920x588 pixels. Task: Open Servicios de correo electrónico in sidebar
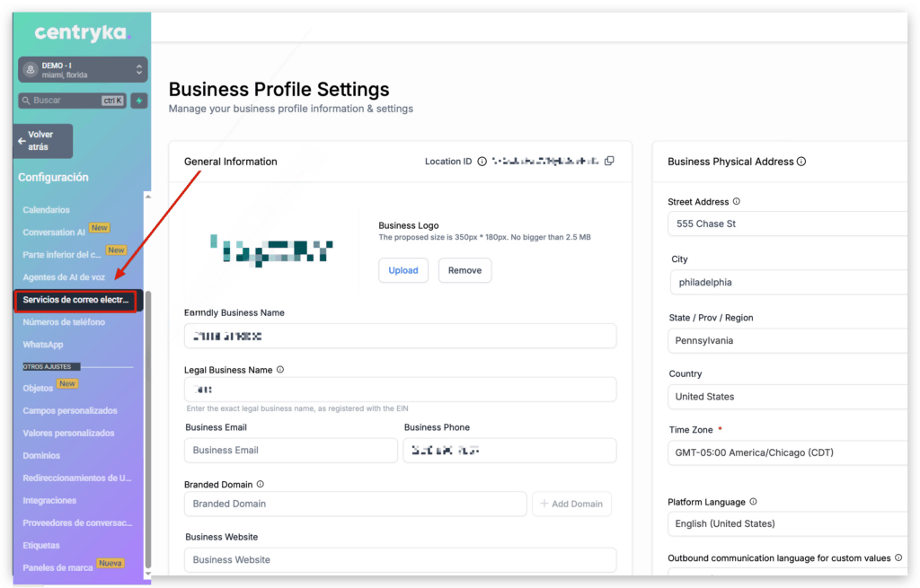tap(75, 300)
